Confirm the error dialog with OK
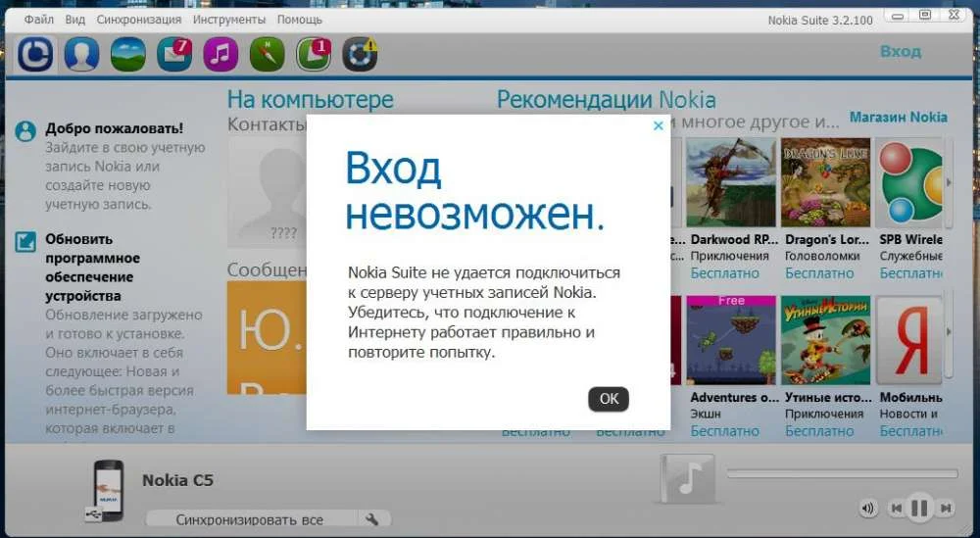This screenshot has height=538, width=980. pyautogui.click(x=609, y=399)
